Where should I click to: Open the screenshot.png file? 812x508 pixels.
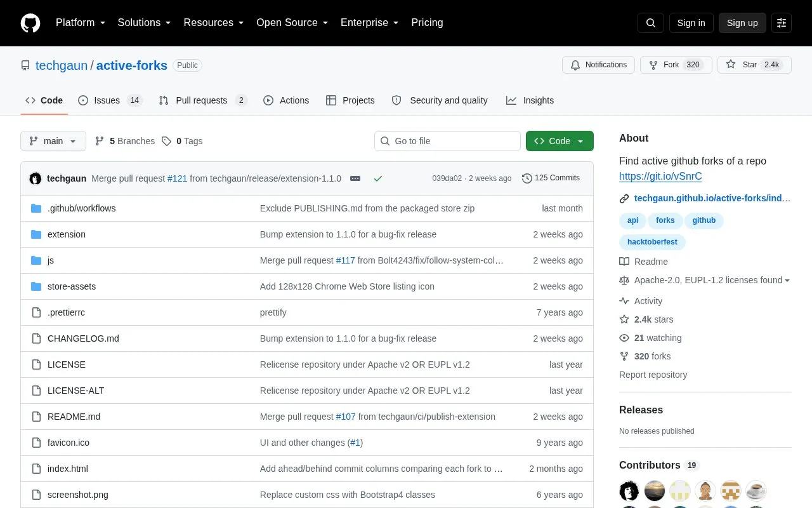pyautogui.click(x=78, y=495)
